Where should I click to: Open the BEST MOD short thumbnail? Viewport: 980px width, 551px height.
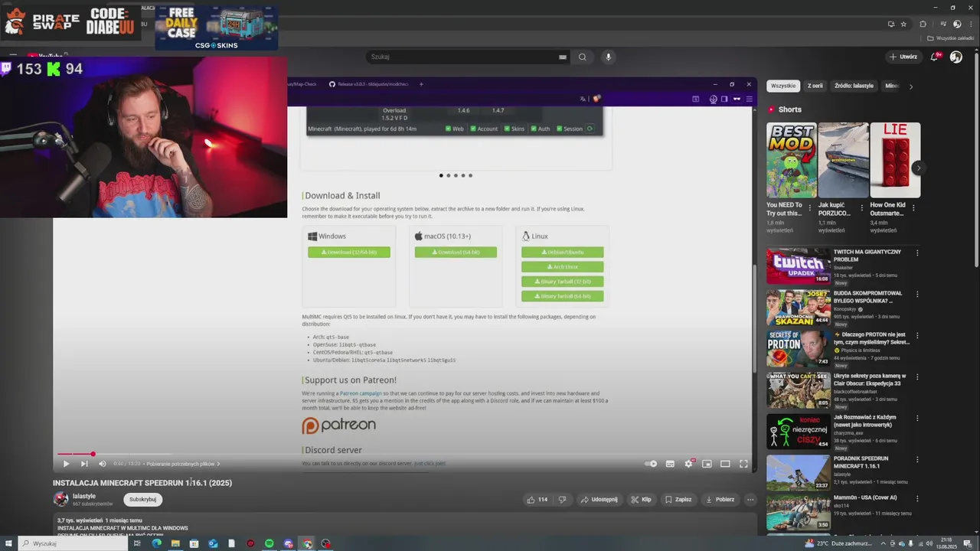(792, 160)
